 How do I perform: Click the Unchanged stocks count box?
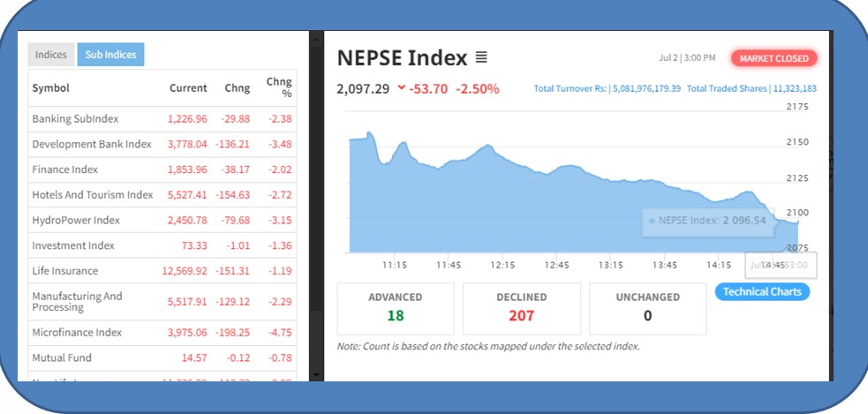pos(647,308)
